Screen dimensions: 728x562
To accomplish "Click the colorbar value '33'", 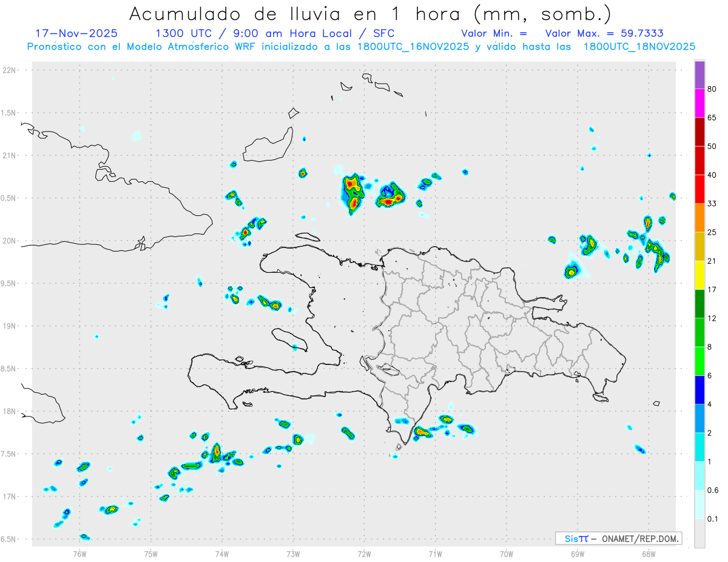I will (712, 204).
